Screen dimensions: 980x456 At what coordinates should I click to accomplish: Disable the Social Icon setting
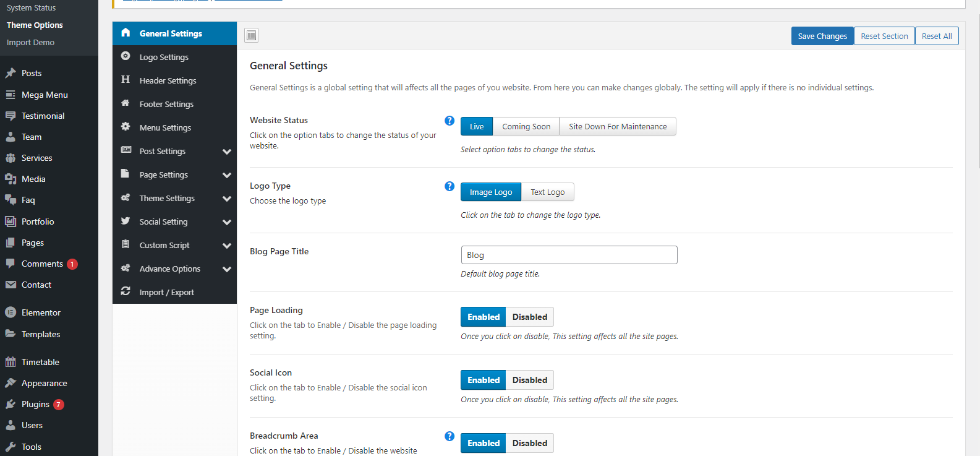click(529, 380)
